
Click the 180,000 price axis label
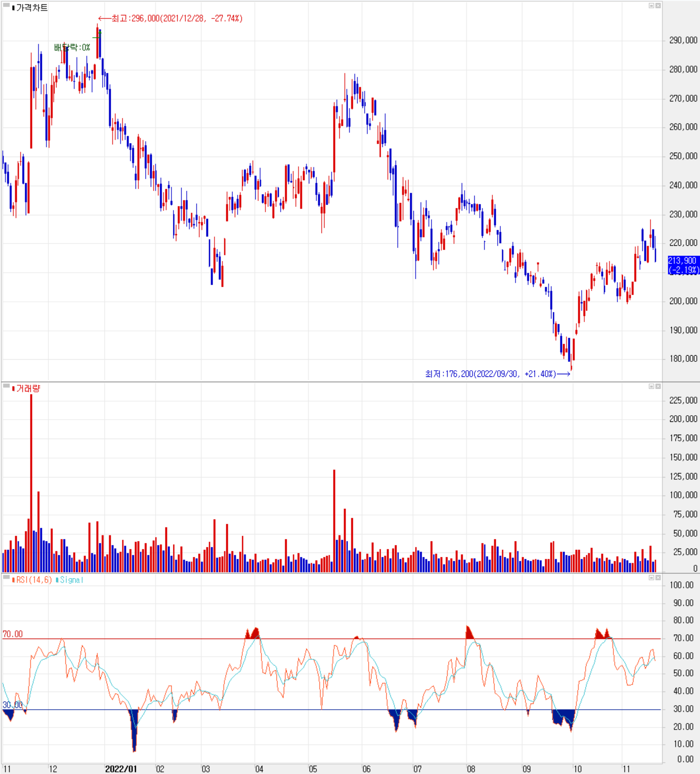[683, 359]
